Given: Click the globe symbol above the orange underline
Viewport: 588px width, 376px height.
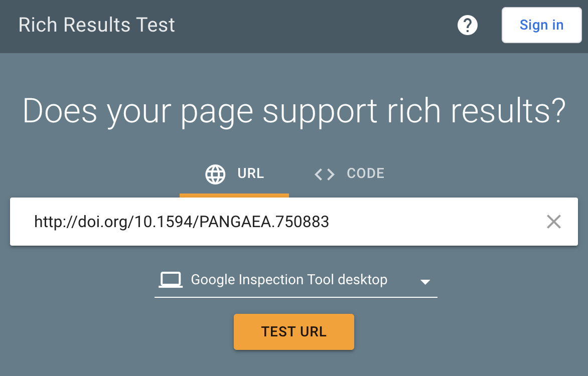Looking at the screenshot, I should [215, 173].
